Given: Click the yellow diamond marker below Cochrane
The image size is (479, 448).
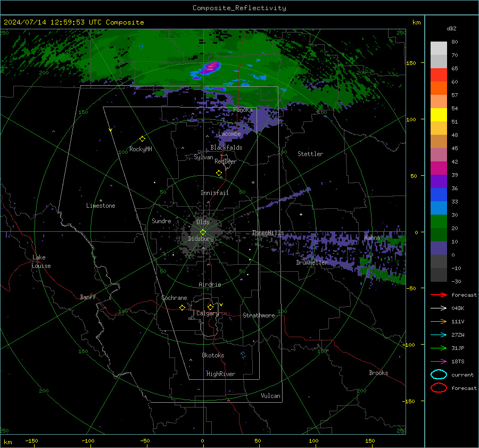Looking at the screenshot, I should [x=182, y=308].
